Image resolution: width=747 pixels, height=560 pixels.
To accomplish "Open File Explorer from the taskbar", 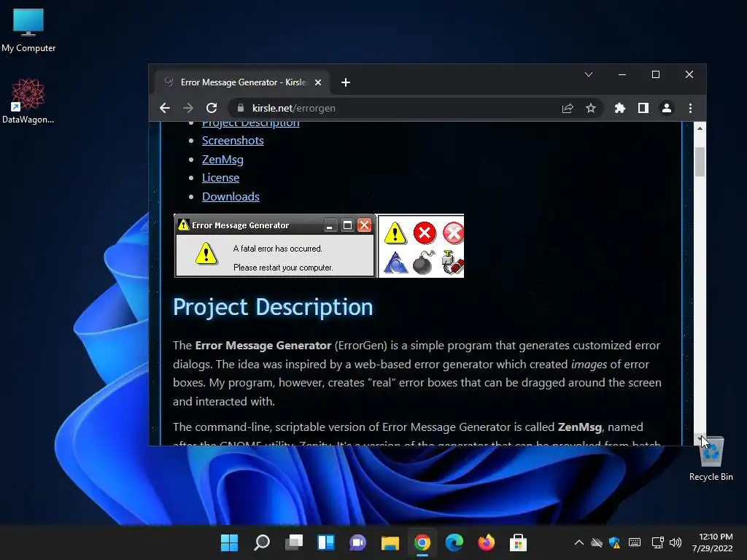I will coord(390,542).
